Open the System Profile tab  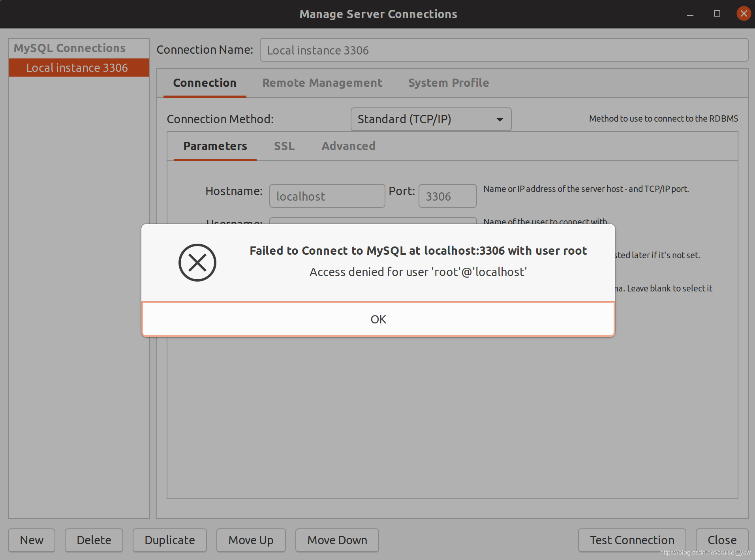click(x=449, y=83)
